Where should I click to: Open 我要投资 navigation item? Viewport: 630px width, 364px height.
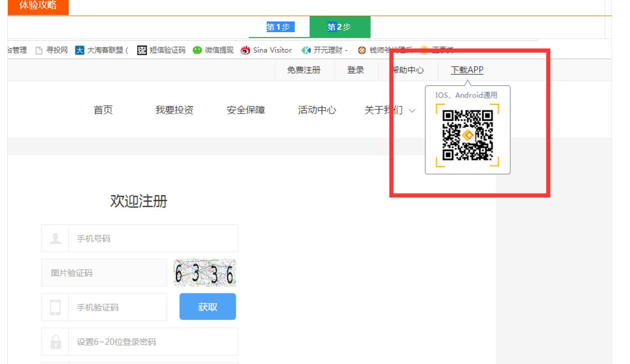[x=175, y=110]
